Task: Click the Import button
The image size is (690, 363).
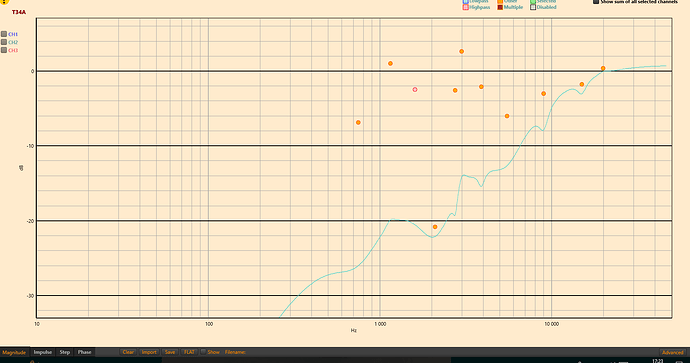Action: pos(149,352)
